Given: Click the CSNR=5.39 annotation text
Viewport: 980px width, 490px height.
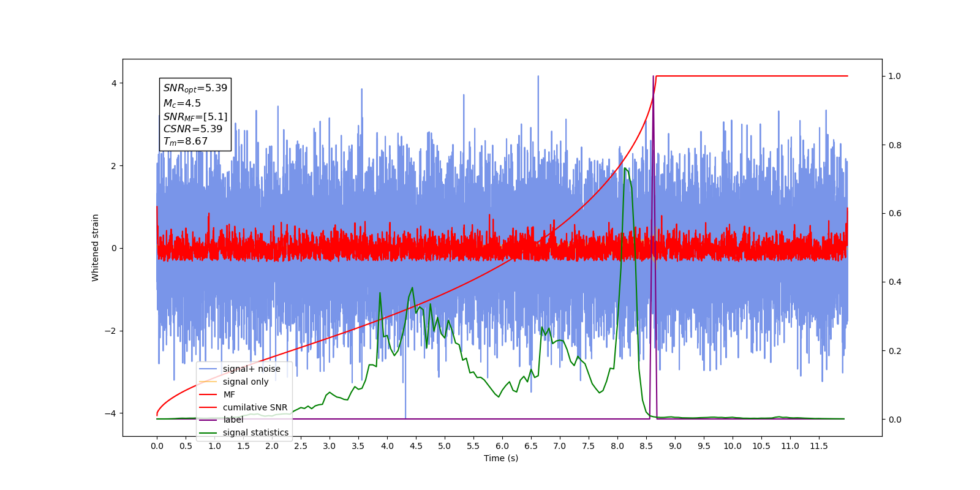Looking at the screenshot, I should (192, 129).
